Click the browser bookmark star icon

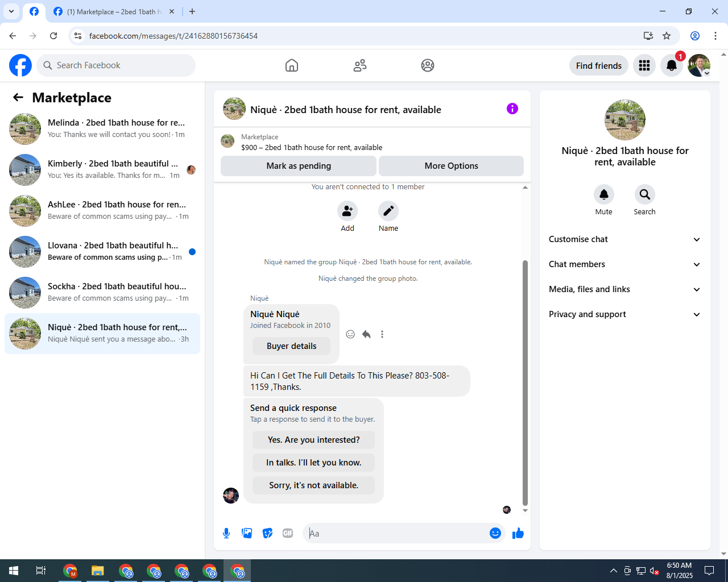pos(667,36)
